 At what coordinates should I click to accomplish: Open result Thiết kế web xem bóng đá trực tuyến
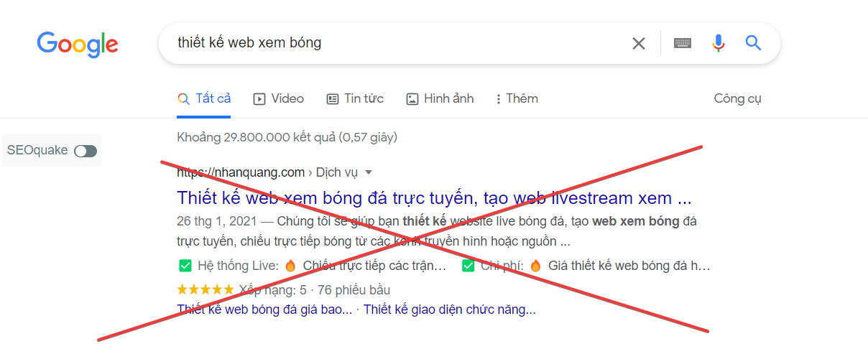434,198
